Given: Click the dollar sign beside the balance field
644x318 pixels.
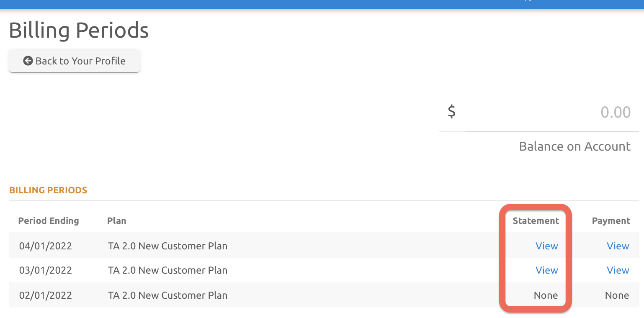Looking at the screenshot, I should click(x=451, y=112).
